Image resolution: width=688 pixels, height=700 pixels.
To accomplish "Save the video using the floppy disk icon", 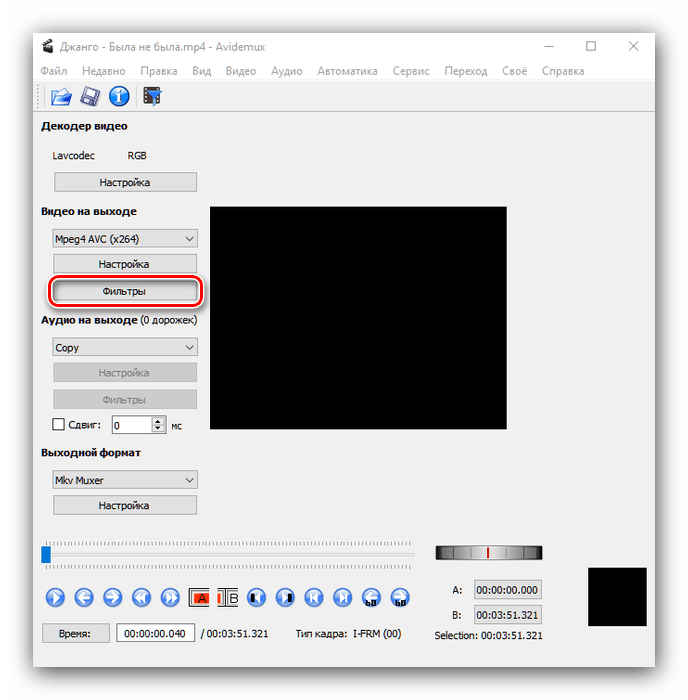I will pyautogui.click(x=90, y=96).
